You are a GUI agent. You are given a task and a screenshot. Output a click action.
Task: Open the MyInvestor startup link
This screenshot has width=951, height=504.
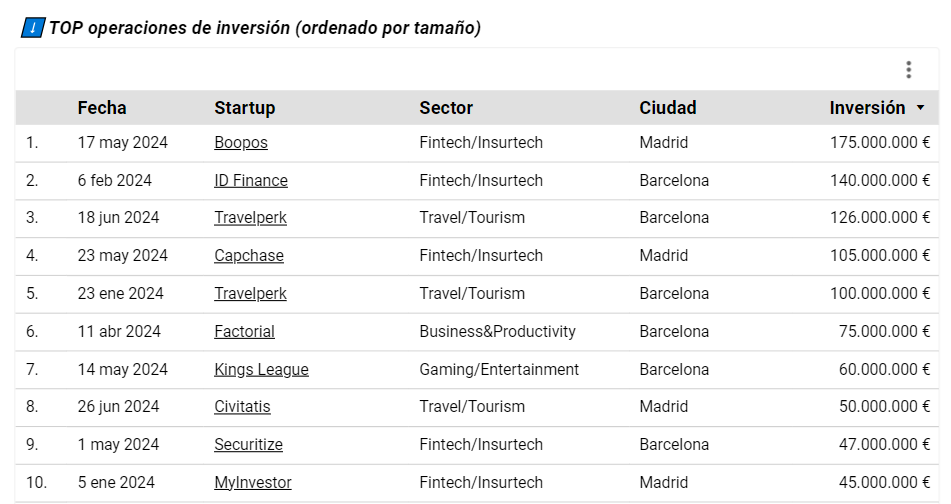253,482
